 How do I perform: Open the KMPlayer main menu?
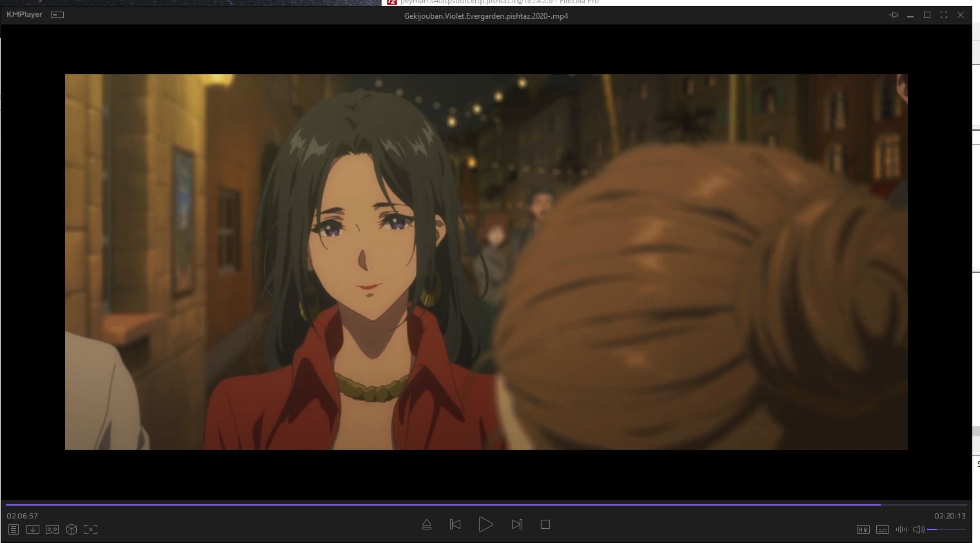(24, 15)
